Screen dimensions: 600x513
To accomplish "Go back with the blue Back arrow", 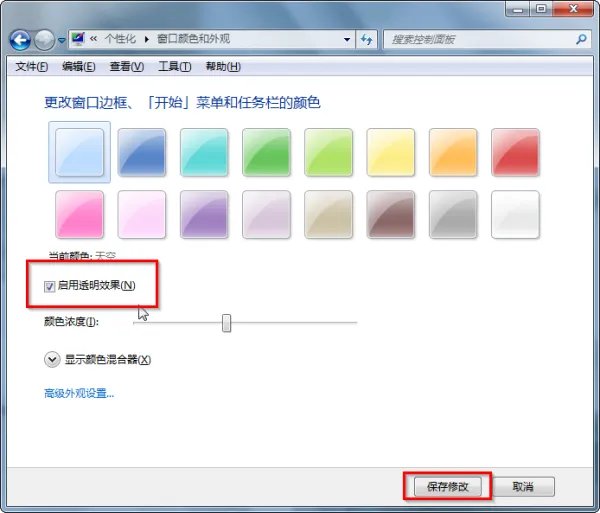I will tap(20, 40).
